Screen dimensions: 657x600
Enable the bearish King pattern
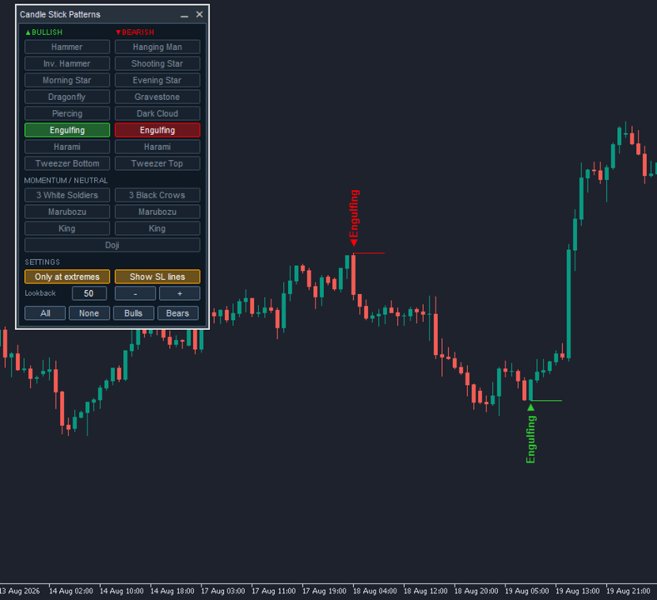157,228
